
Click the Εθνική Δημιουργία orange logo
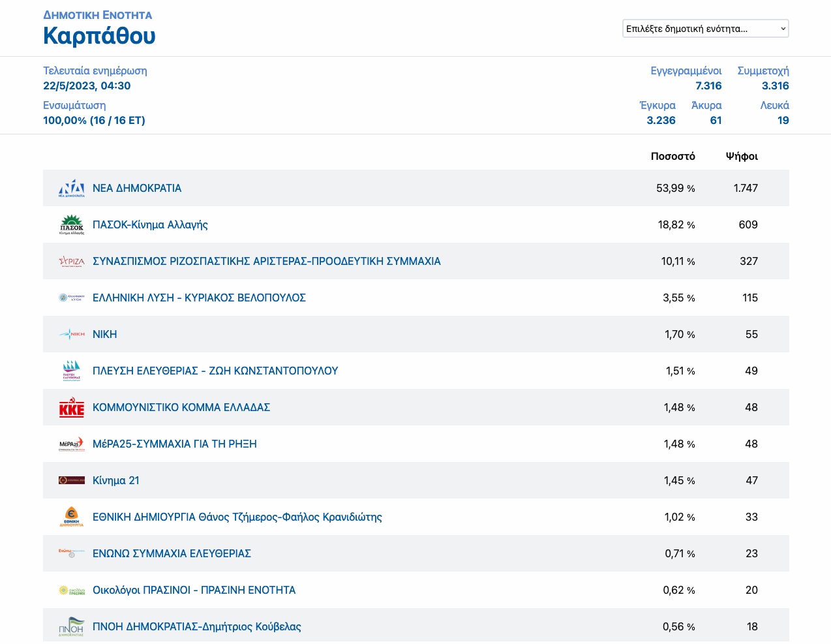[x=72, y=517]
